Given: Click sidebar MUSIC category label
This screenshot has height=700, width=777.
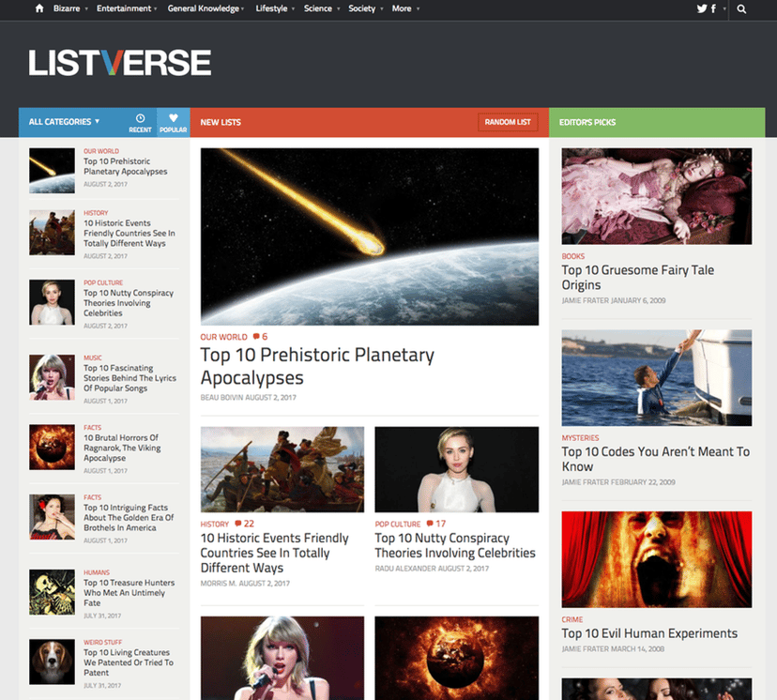Looking at the screenshot, I should click(93, 358).
